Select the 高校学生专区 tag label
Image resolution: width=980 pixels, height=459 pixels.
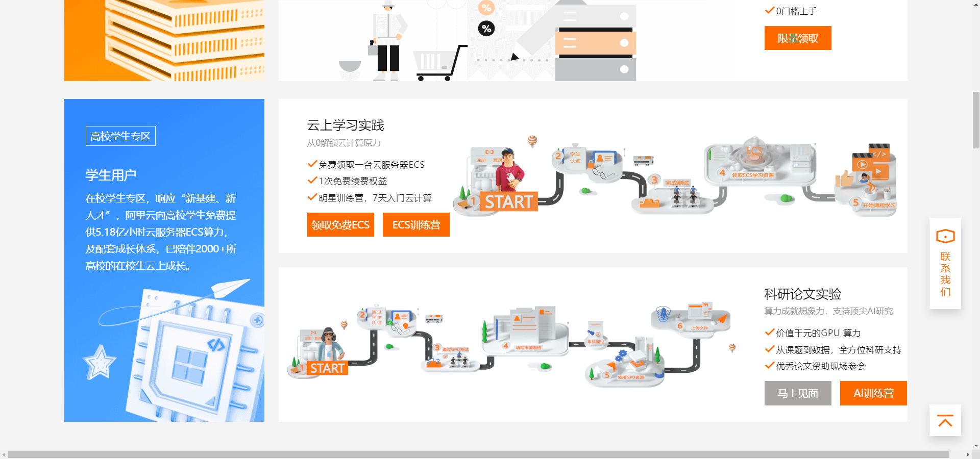pyautogui.click(x=120, y=136)
